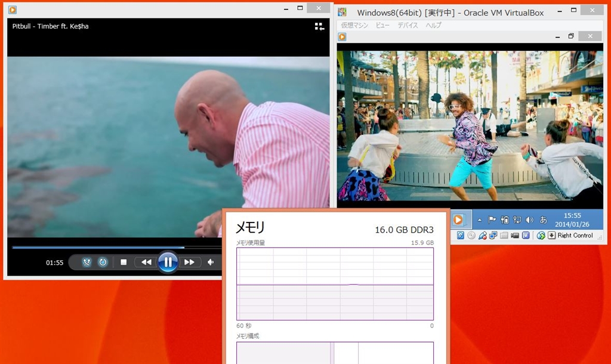Minimize the VirtualBox window
Image resolution: width=611 pixels, height=364 pixels.
point(560,11)
